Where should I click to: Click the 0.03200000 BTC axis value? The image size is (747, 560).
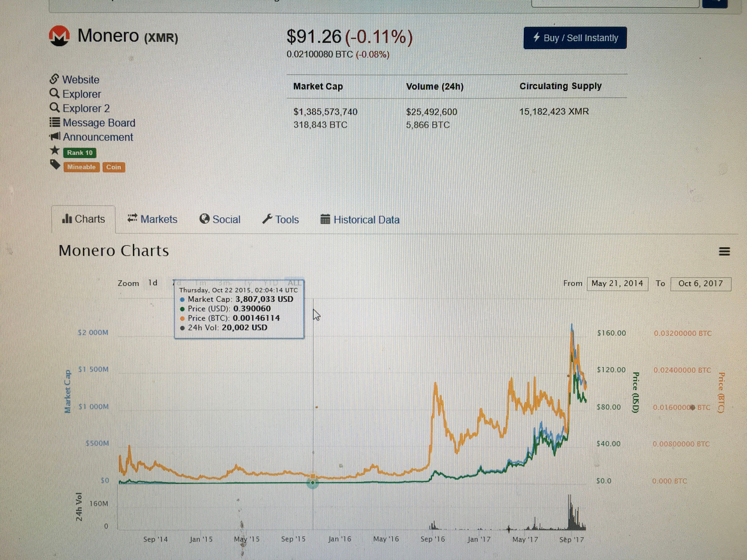[x=683, y=334]
